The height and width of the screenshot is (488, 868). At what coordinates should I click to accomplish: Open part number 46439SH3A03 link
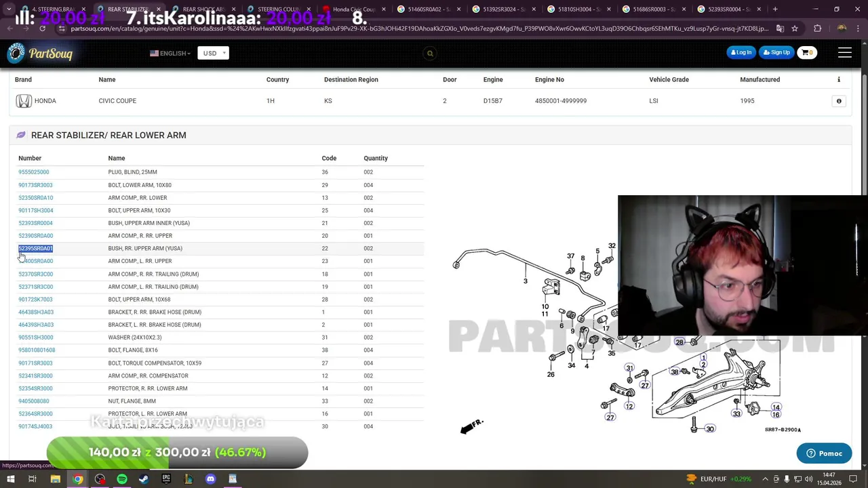coord(36,325)
